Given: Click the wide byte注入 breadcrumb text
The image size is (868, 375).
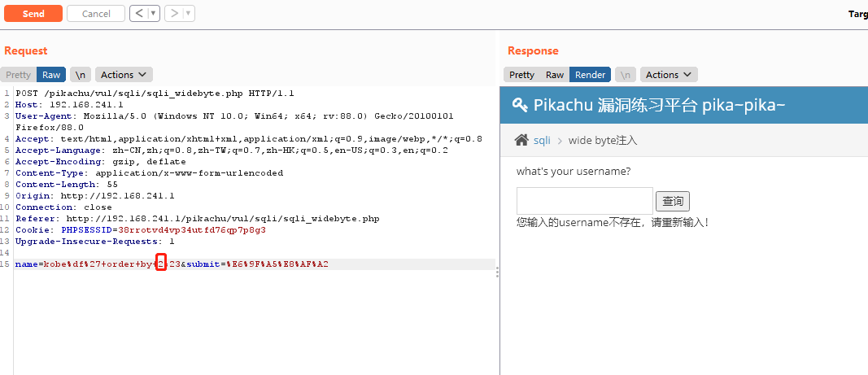Looking at the screenshot, I should pyautogui.click(x=603, y=141).
